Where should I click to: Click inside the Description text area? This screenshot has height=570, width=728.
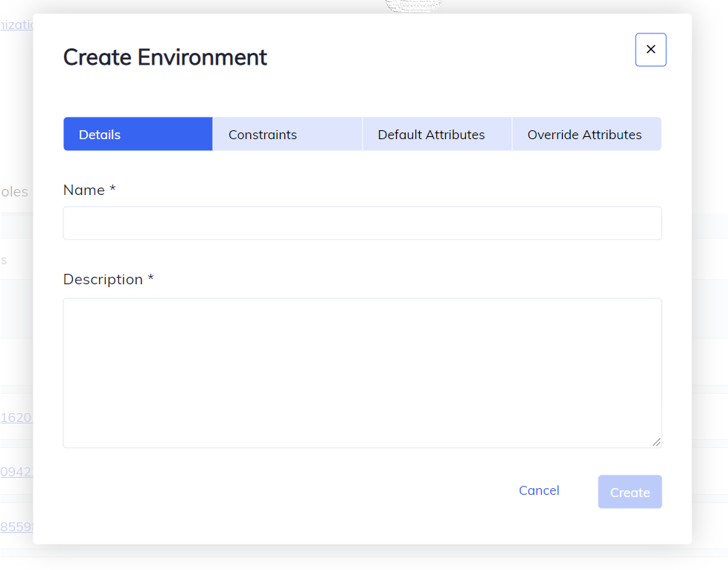coord(363,372)
